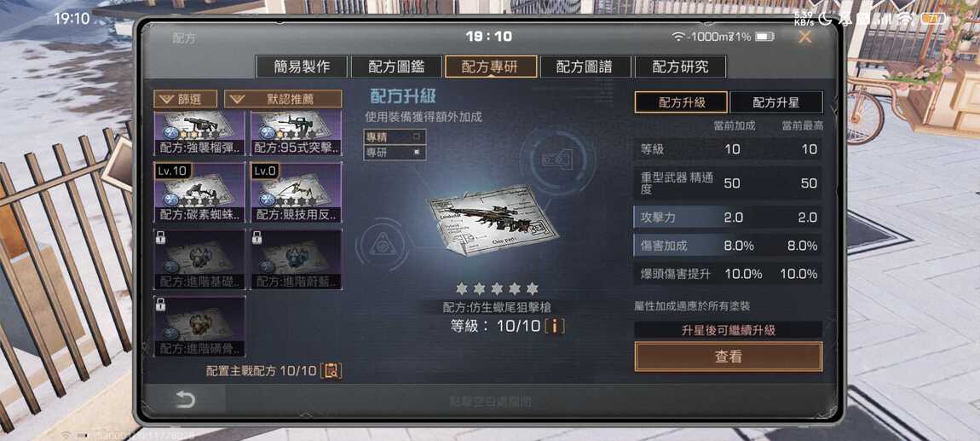The width and height of the screenshot is (980, 441).
Task: Switch to the 簡易製作 tab
Action: pyautogui.click(x=302, y=67)
